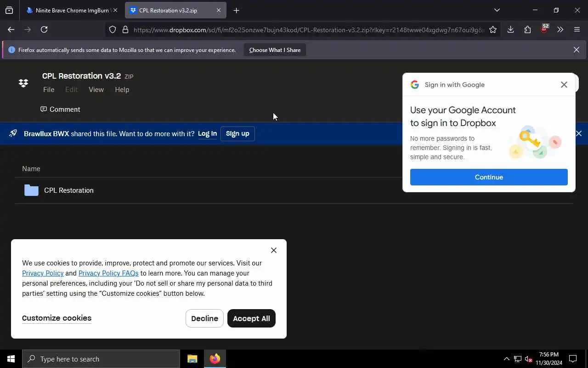Open the Windows notification center
This screenshot has height=368, width=588.
pos(573,359)
